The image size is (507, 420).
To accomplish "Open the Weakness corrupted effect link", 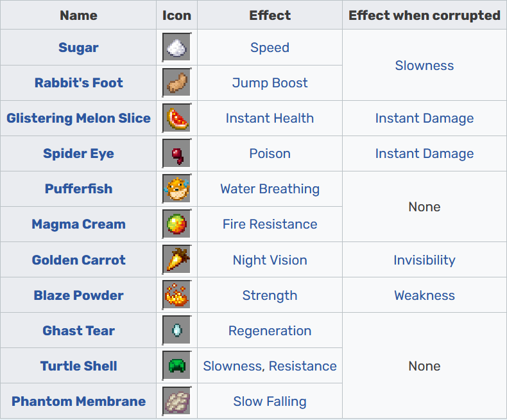I will point(424,295).
